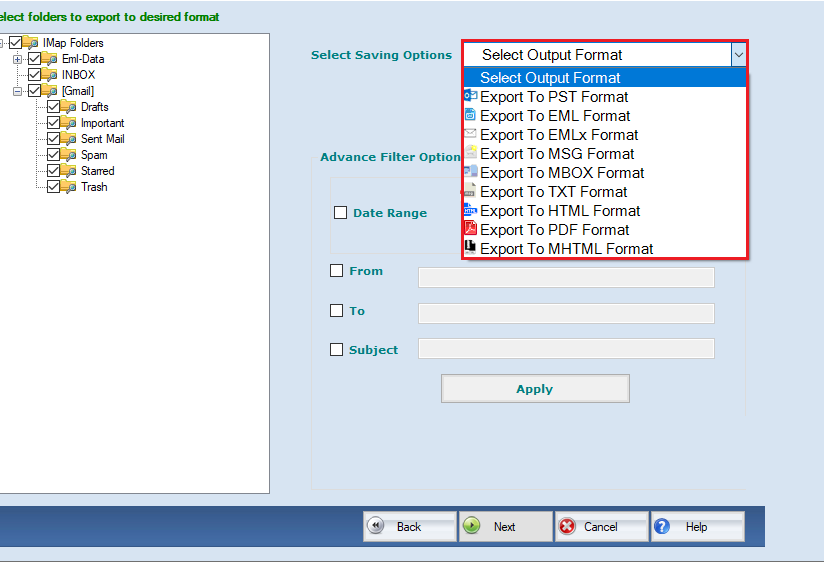Uncheck the Important folder checkbox

[53, 122]
